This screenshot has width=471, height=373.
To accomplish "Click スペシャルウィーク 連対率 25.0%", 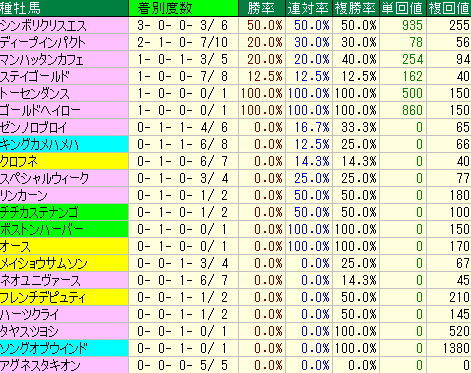I will coord(312,178).
